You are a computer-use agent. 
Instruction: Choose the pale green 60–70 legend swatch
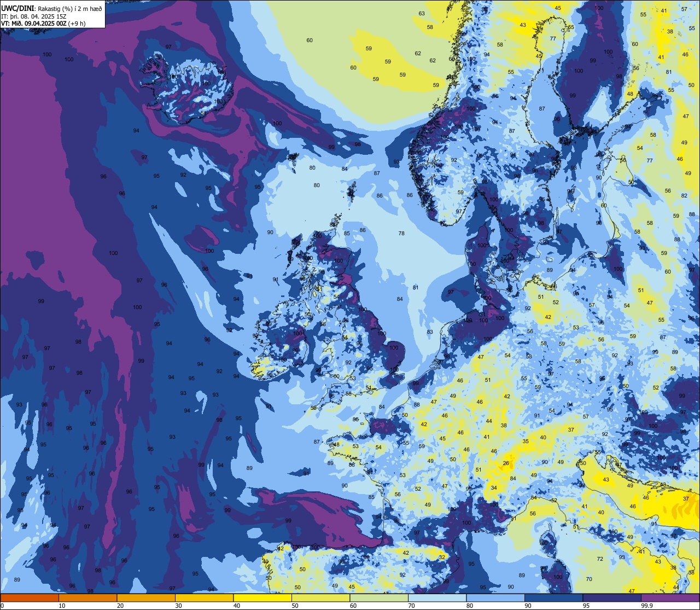(x=379, y=597)
